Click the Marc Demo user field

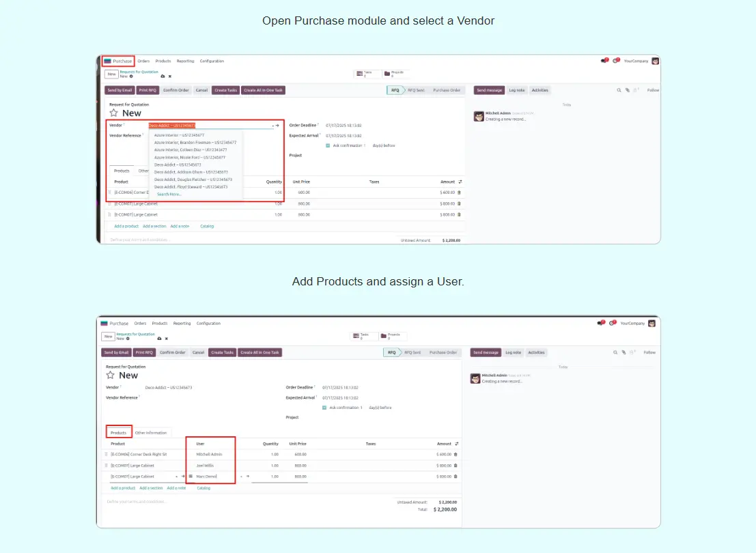click(x=207, y=477)
